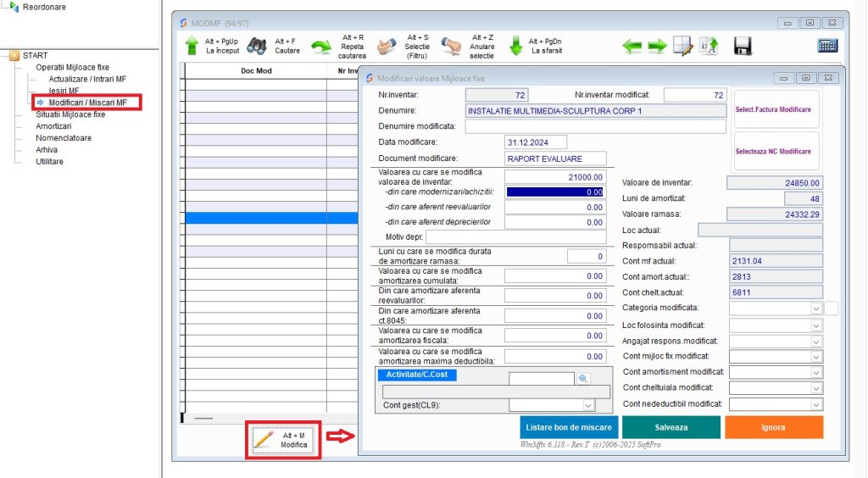Click the Motiv depr. input field
Viewport: 868px width, 478px height.
tap(516, 236)
